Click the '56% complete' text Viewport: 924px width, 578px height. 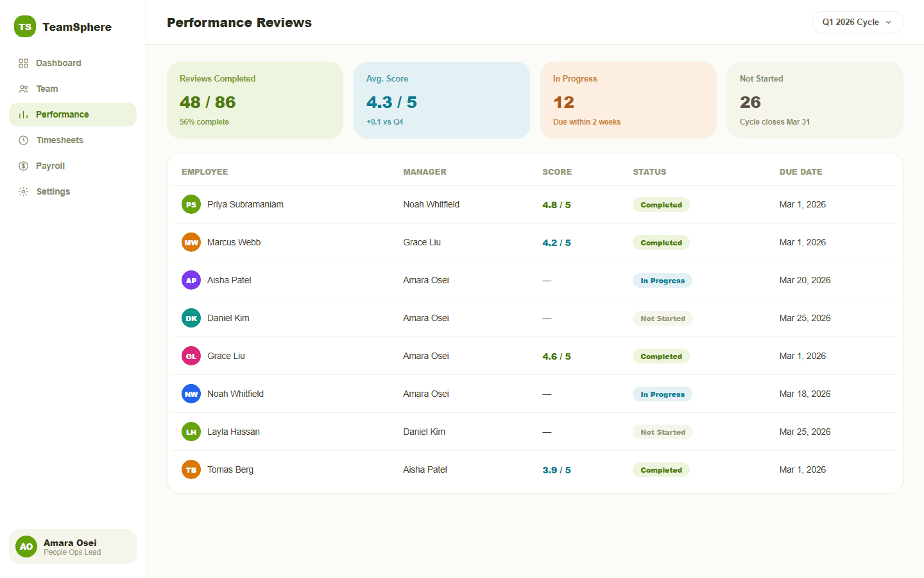tap(204, 122)
